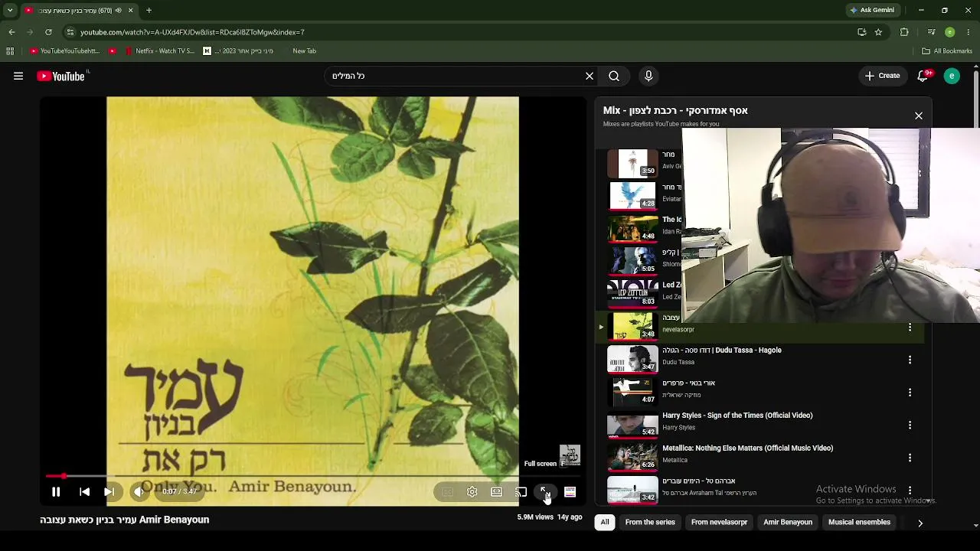This screenshot has width=980, height=551.
Task: Search with your voice microphone
Action: (648, 76)
